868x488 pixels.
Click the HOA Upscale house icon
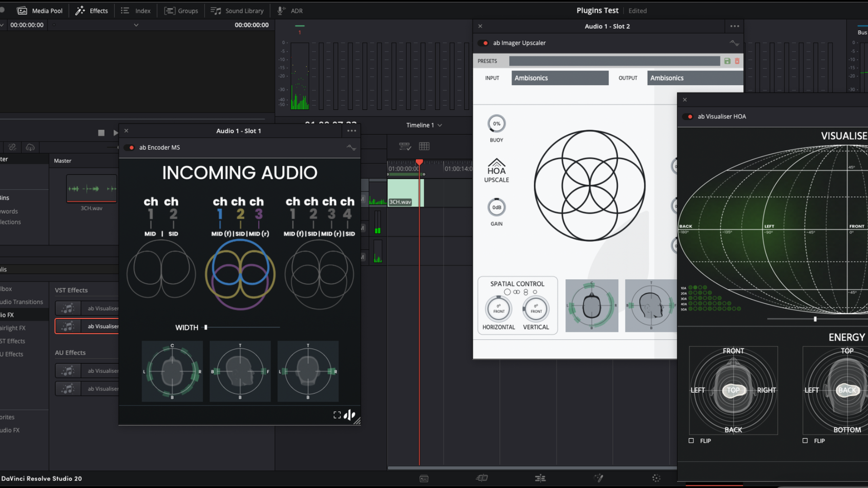[x=496, y=170]
